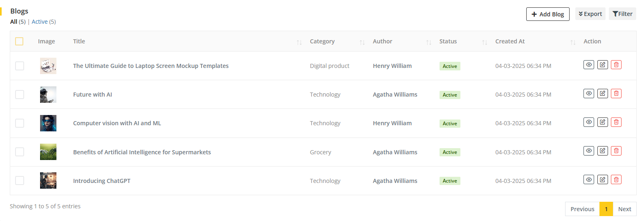The image size is (644, 221).
Task: Sort table by Created At column arrows
Action: pyautogui.click(x=572, y=42)
